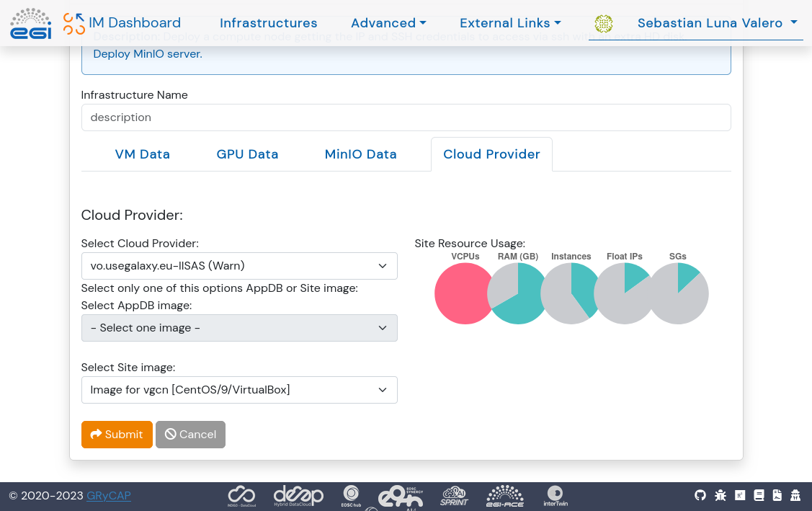Select the Cloud Provider tab
The width and height of the screenshot is (812, 511).
(x=491, y=154)
